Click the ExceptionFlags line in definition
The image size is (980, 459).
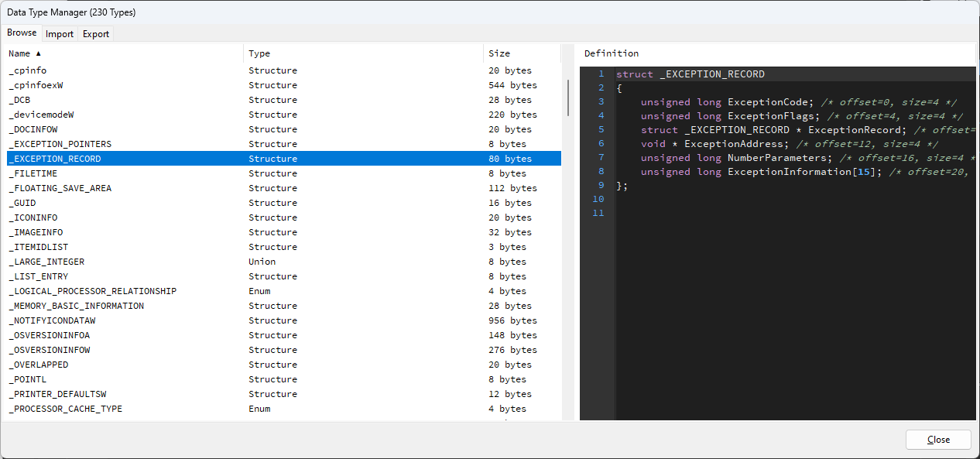tap(802, 116)
